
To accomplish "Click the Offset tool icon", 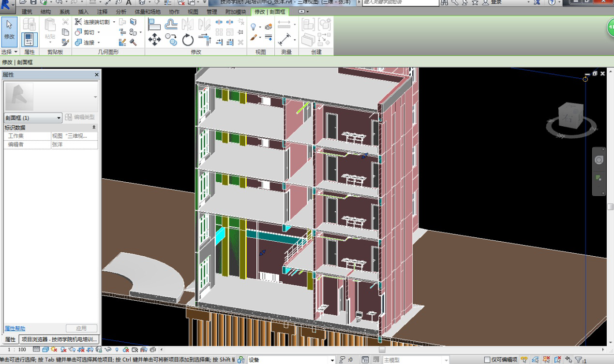I will (171, 24).
